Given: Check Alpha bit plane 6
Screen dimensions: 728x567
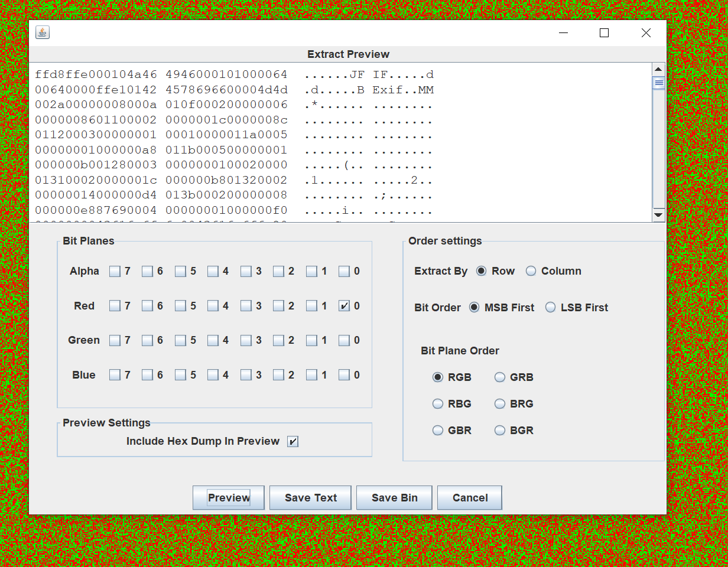Looking at the screenshot, I should [x=148, y=272].
